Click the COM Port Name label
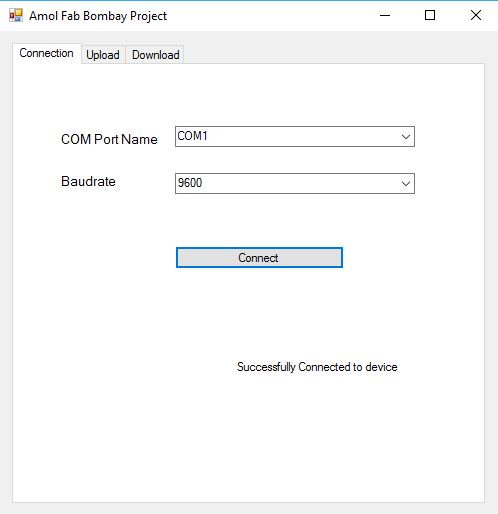Viewport: 498px width, 514px height. [x=109, y=139]
